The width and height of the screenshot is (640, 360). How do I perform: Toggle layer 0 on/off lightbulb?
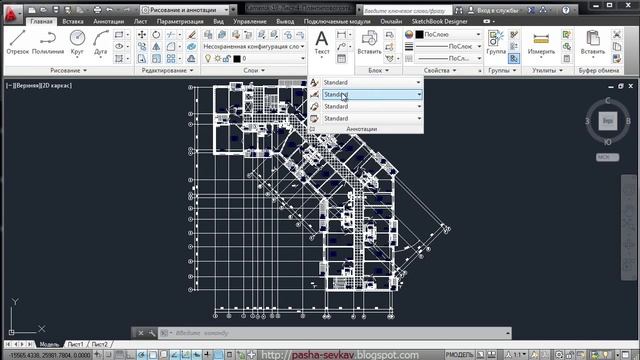pyautogui.click(x=208, y=59)
